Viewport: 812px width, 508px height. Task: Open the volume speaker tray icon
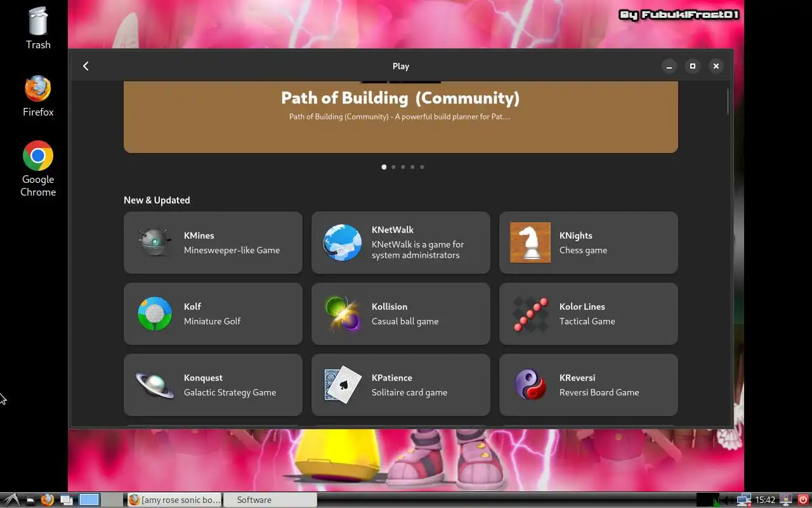coord(728,500)
